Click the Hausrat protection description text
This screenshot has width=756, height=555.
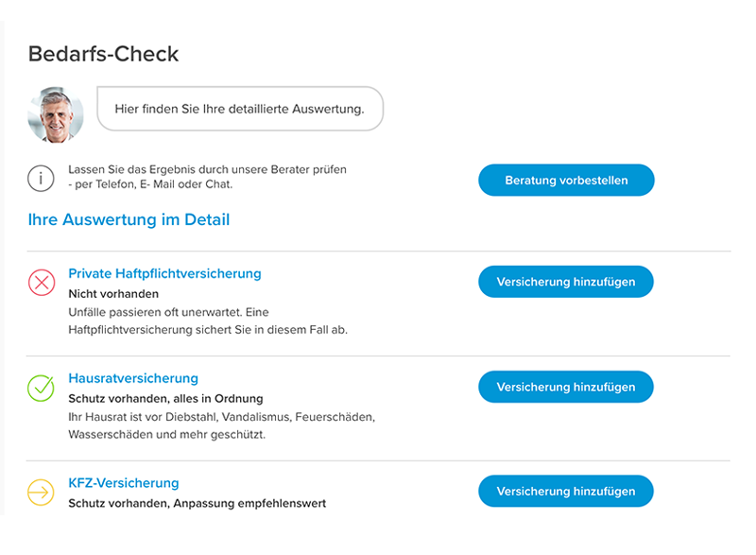tap(222, 425)
